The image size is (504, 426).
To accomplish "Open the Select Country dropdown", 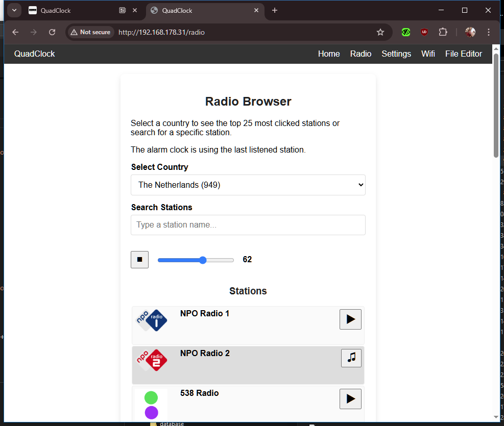I will (x=248, y=185).
